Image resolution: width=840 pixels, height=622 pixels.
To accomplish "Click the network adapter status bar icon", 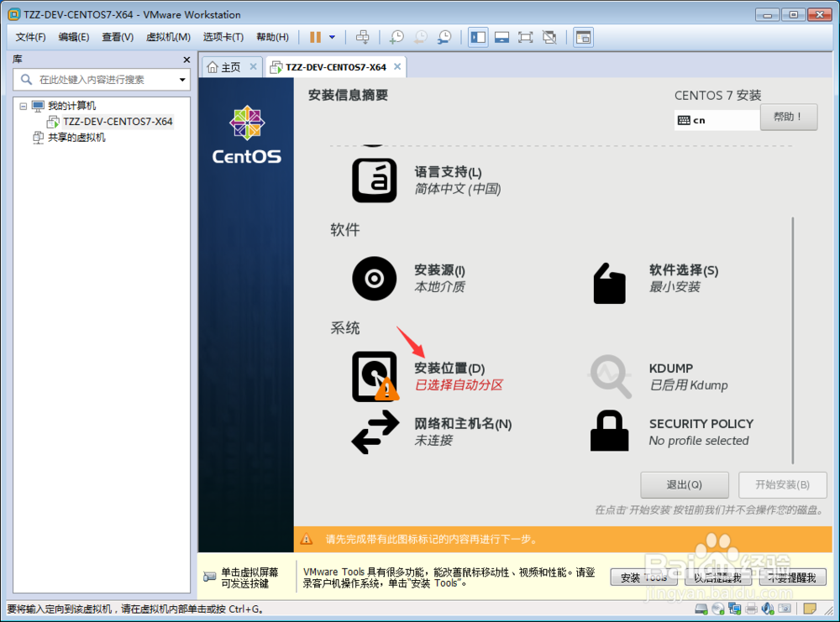I will tap(734, 609).
